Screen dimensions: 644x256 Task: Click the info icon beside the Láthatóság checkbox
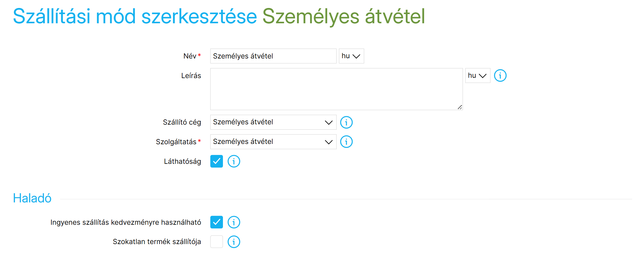(x=234, y=161)
